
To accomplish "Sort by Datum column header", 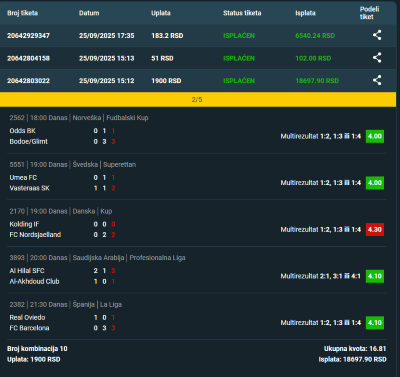I will 89,13.
